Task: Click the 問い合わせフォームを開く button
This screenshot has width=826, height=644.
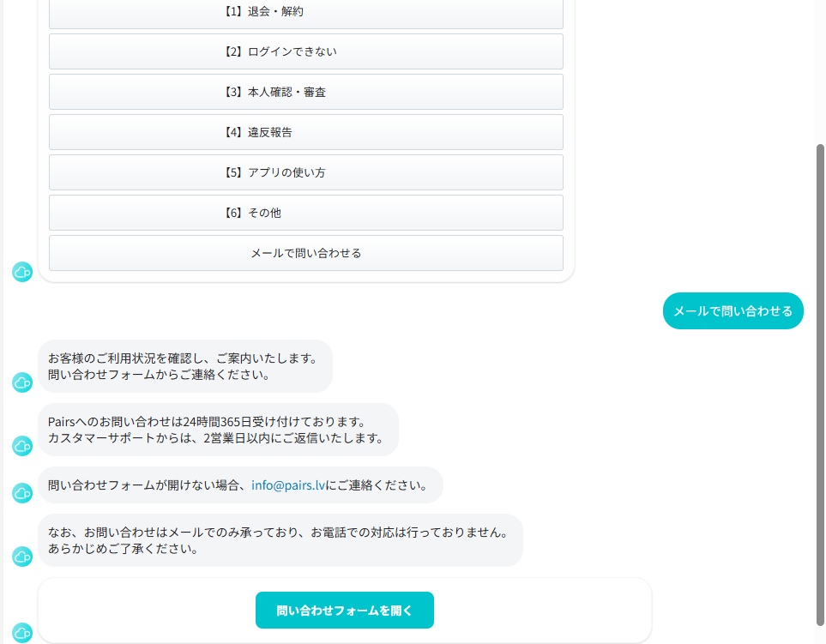Action: [344, 611]
